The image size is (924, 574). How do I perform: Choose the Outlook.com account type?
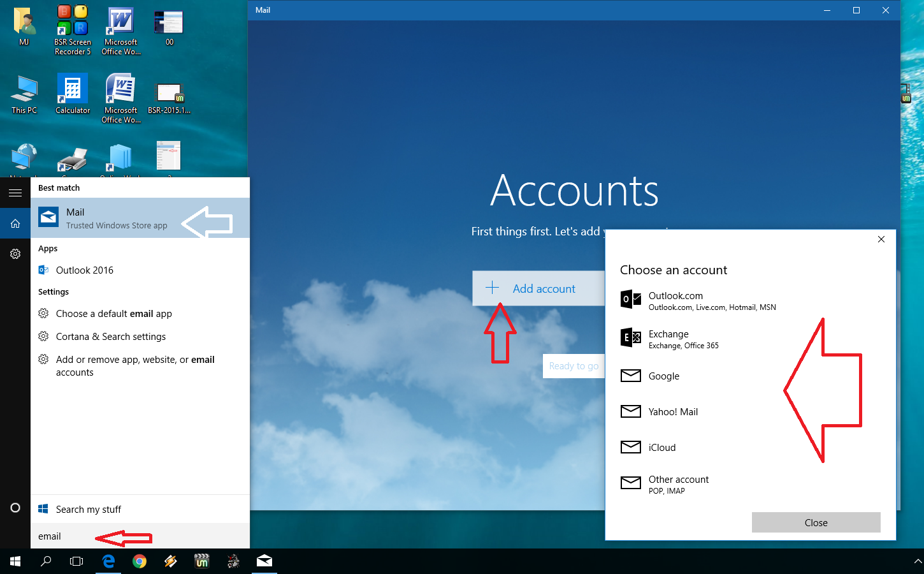point(675,300)
